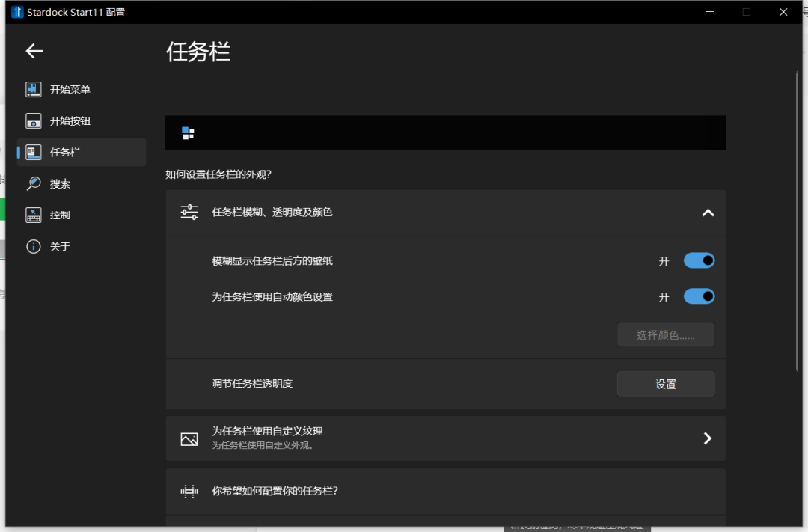Click the 任务栏 sidebar icon
This screenshot has width=808, height=532.
pos(34,152)
